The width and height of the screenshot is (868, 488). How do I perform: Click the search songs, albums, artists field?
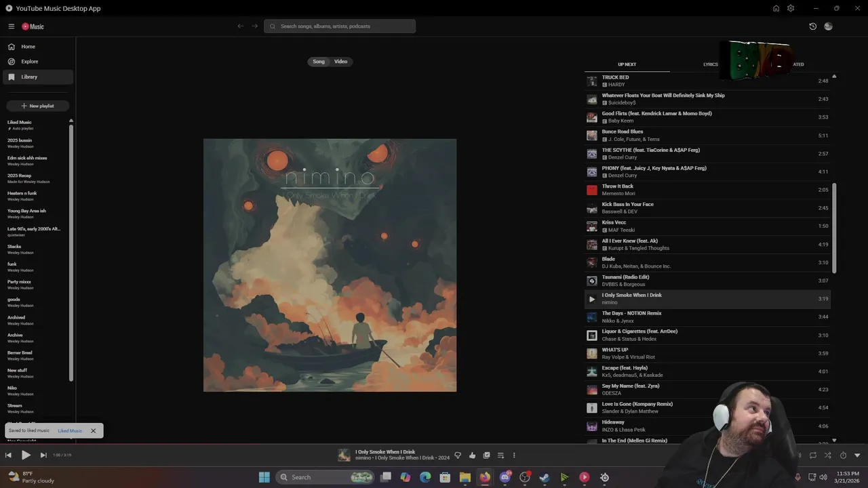pos(340,26)
